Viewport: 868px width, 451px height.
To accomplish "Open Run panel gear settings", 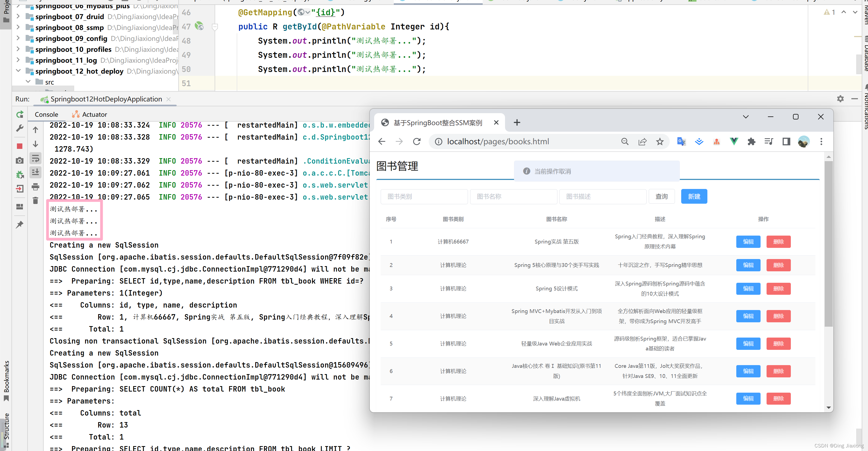I will pyautogui.click(x=840, y=99).
